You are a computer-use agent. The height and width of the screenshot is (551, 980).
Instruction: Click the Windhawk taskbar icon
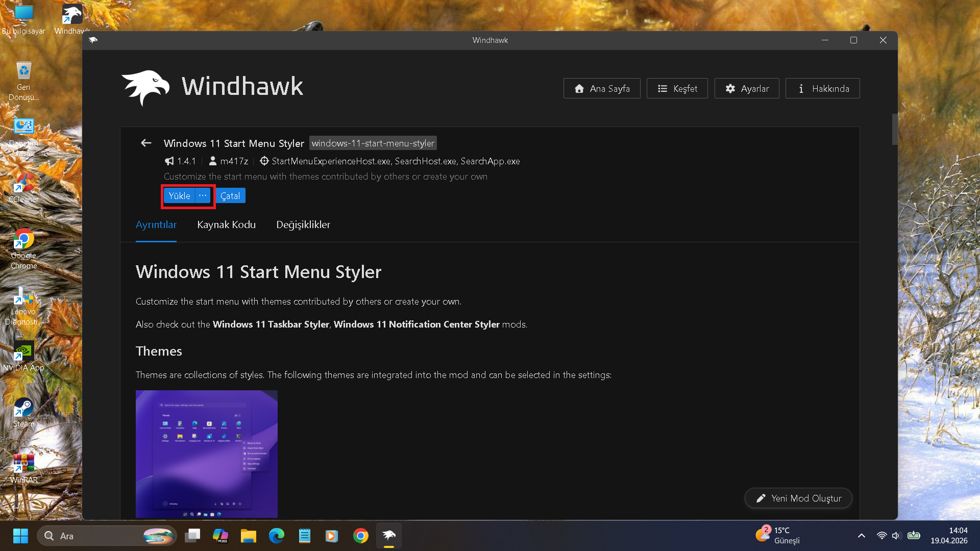click(x=389, y=536)
